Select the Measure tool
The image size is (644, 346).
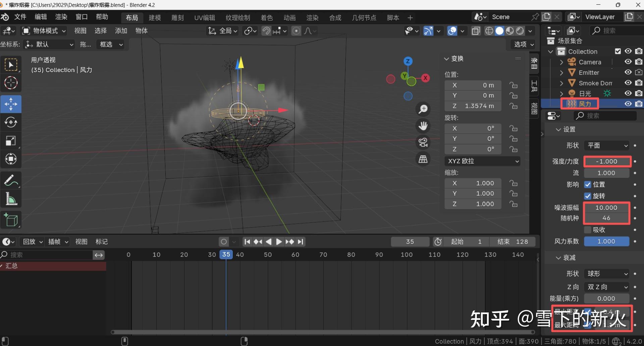coord(11,198)
